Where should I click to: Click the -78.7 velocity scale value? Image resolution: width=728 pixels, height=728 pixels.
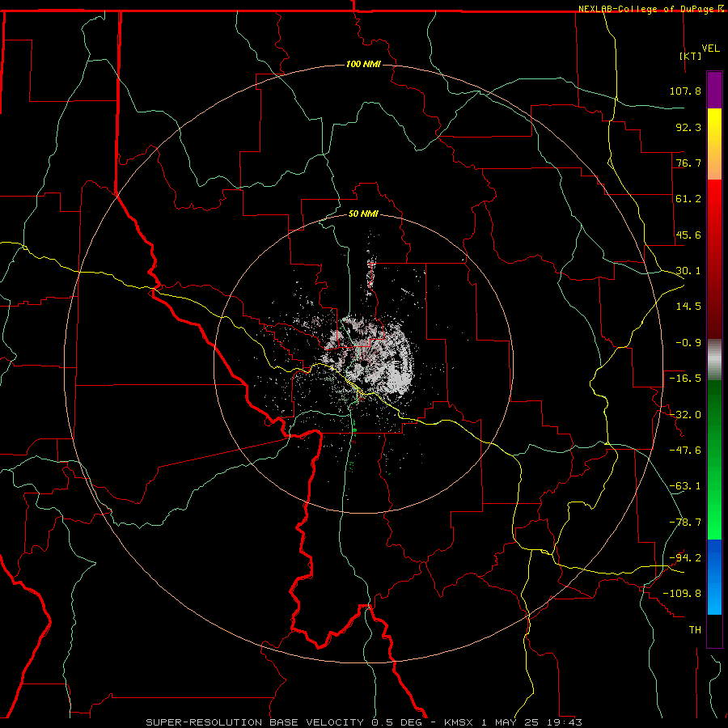[685, 523]
